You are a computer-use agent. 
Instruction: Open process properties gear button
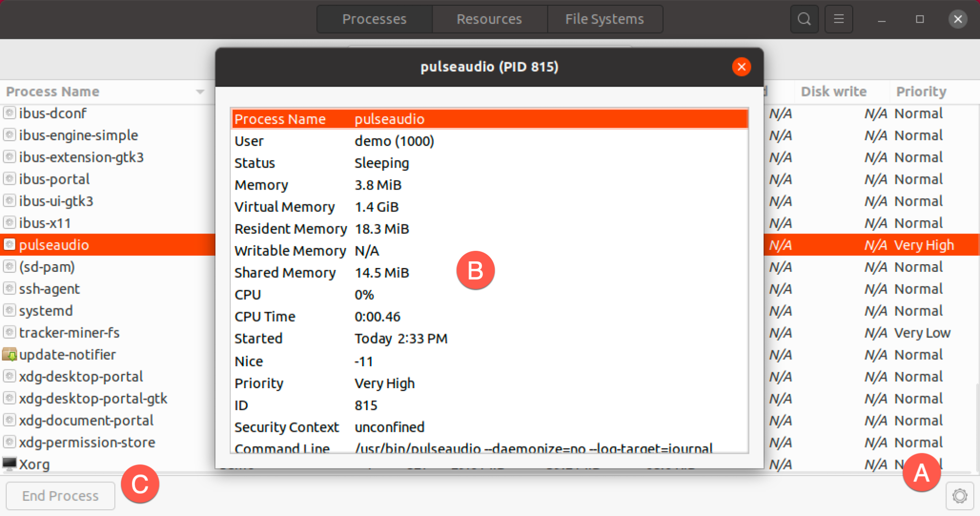click(x=960, y=496)
